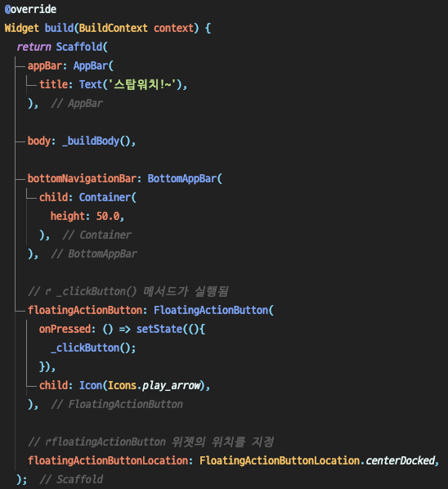Screen dimensions: 448x489
Task: Click 'setState' in the onPressed callback
Action: pyautogui.click(x=159, y=329)
